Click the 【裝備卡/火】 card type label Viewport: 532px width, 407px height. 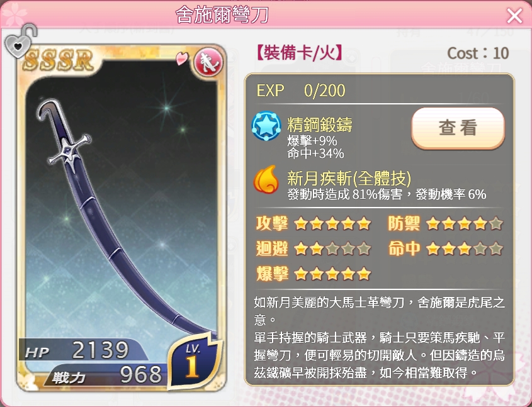coord(298,53)
